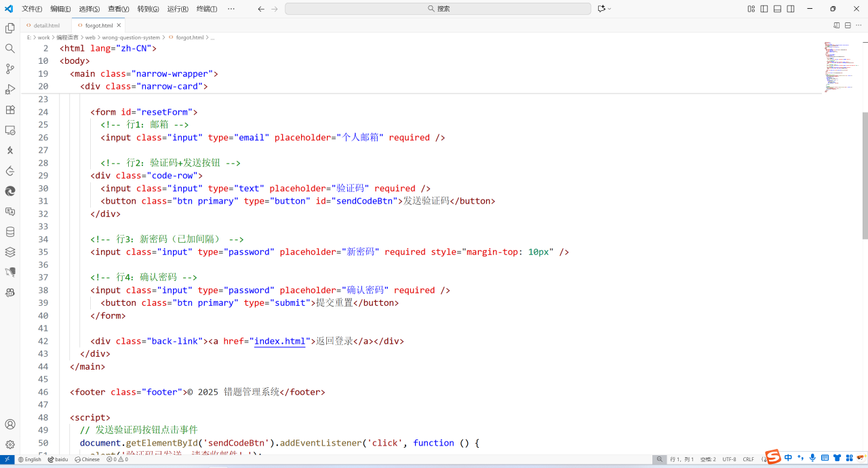Screen dimensions: 868x468
Task: Change indentation via 空格: 2
Action: point(708,459)
